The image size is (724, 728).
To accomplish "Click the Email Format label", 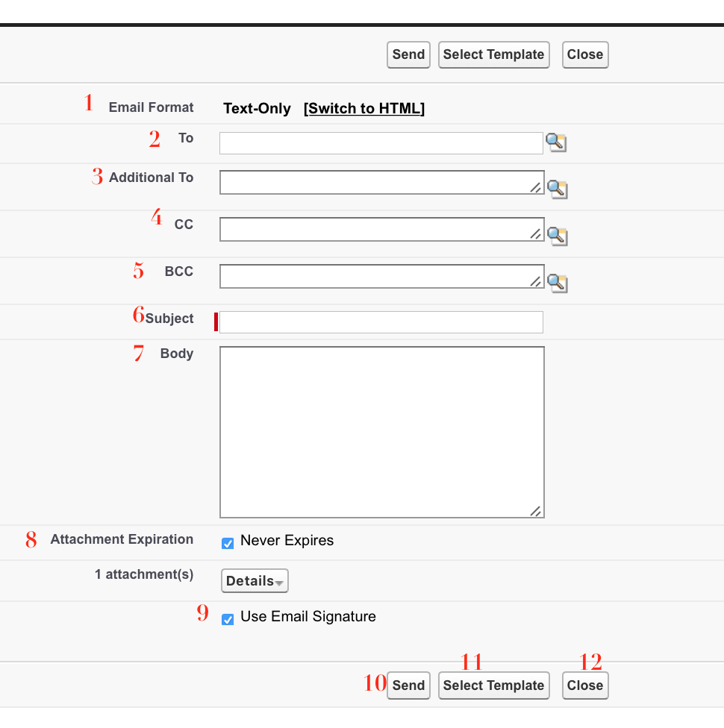I will pos(151,107).
